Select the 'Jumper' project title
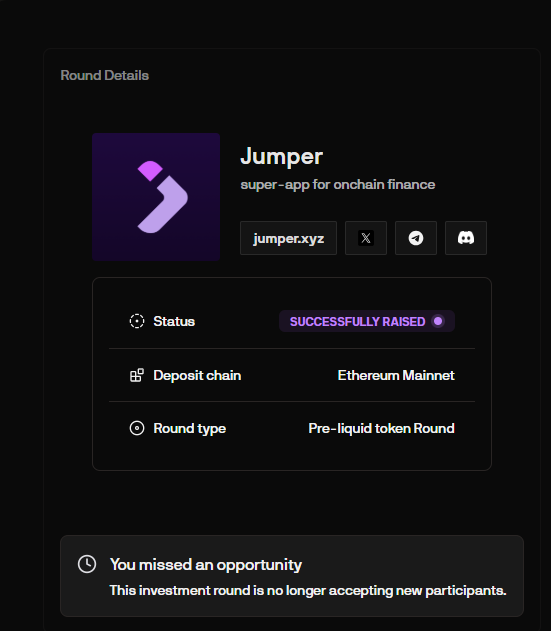551x631 pixels. 281,156
